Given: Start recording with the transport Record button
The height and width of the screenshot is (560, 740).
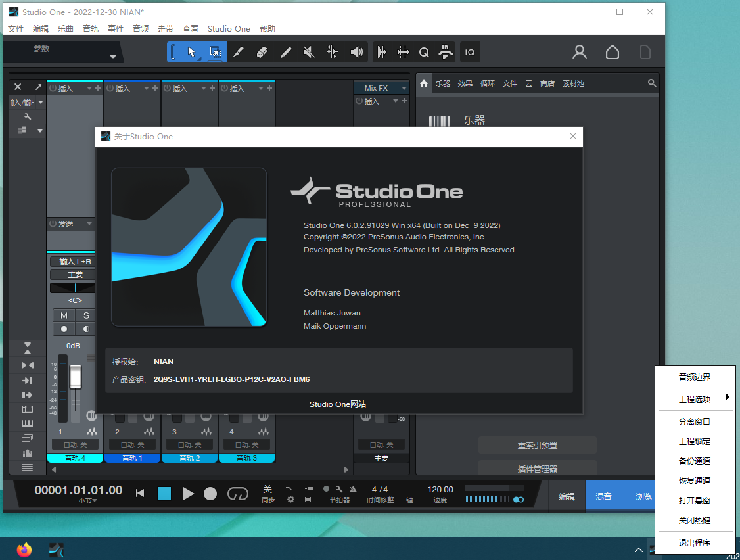Looking at the screenshot, I should 210,494.
